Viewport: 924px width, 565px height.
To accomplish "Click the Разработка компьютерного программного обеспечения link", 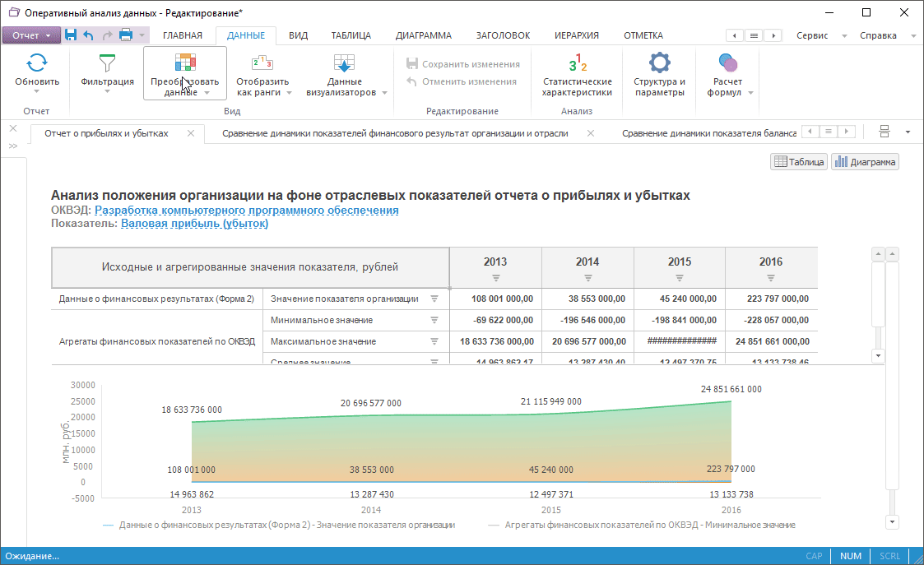I will [x=247, y=211].
